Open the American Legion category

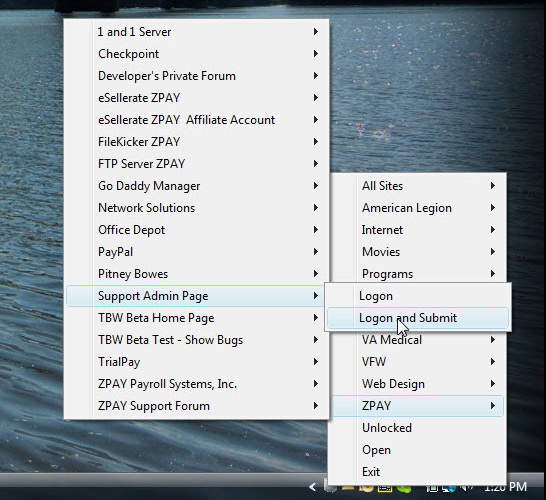[417, 208]
